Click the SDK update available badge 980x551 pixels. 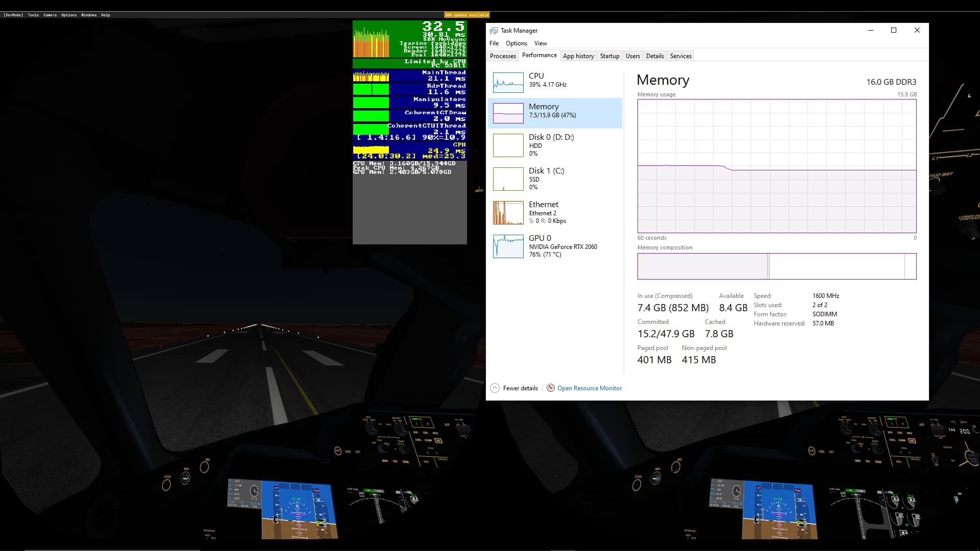click(467, 15)
